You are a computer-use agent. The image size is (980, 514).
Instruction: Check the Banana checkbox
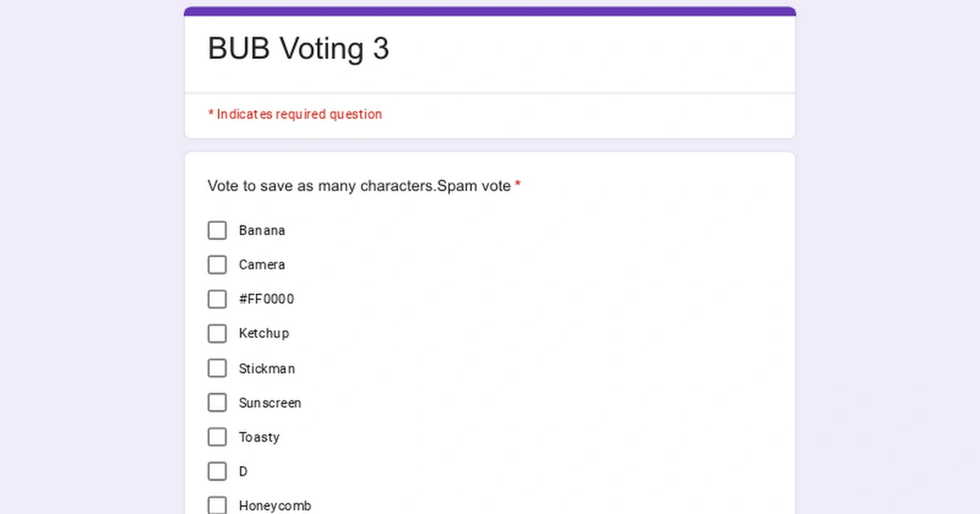tap(216, 230)
